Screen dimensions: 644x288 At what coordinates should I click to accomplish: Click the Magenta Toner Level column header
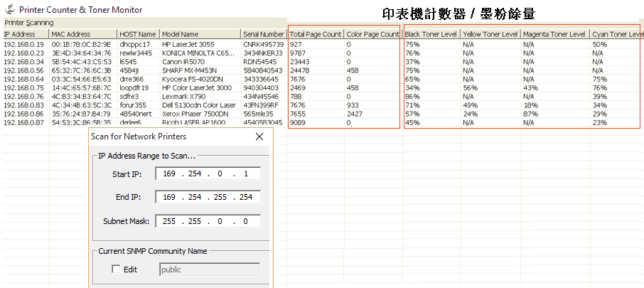point(555,35)
